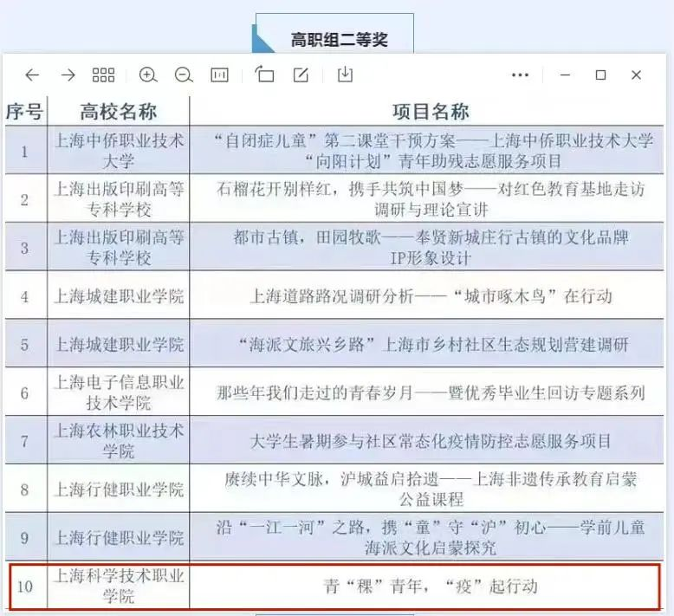Click the 上海道路路况调研分析 project in row 4
Viewport: 674px width, 616px height.
pyautogui.click(x=431, y=296)
